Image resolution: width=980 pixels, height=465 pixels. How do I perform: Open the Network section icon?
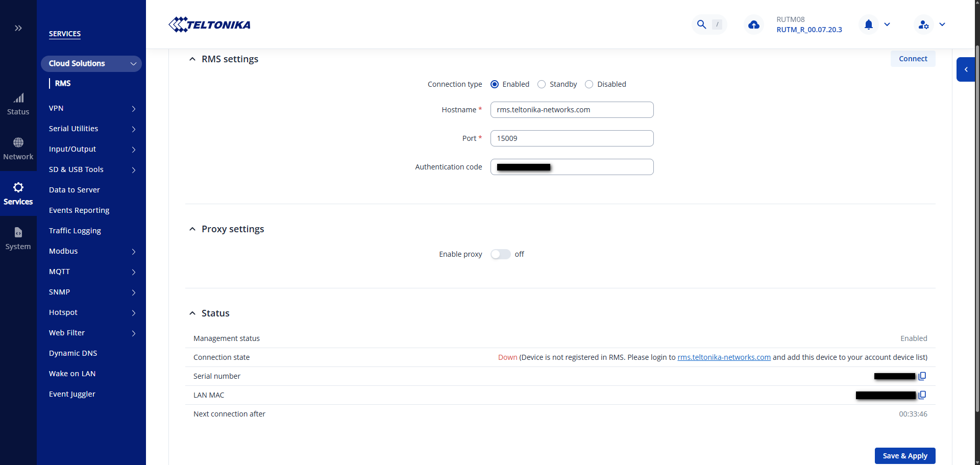pos(18,149)
